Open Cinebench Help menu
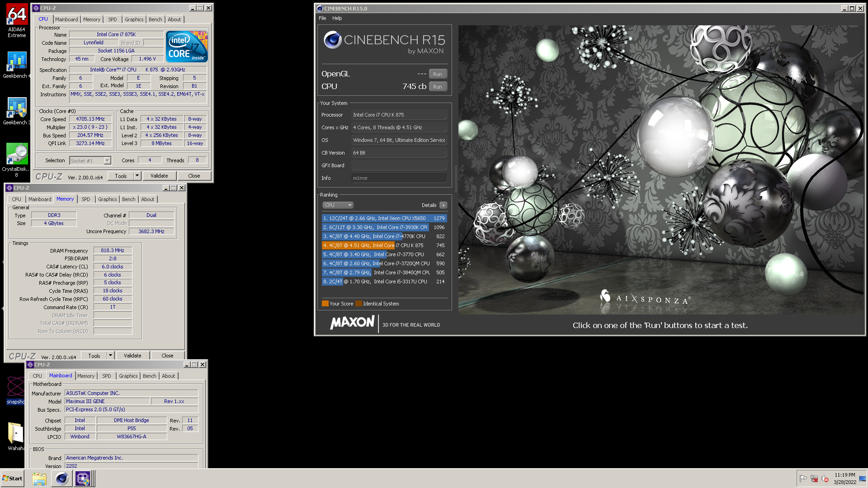This screenshot has height=488, width=868. (x=337, y=18)
